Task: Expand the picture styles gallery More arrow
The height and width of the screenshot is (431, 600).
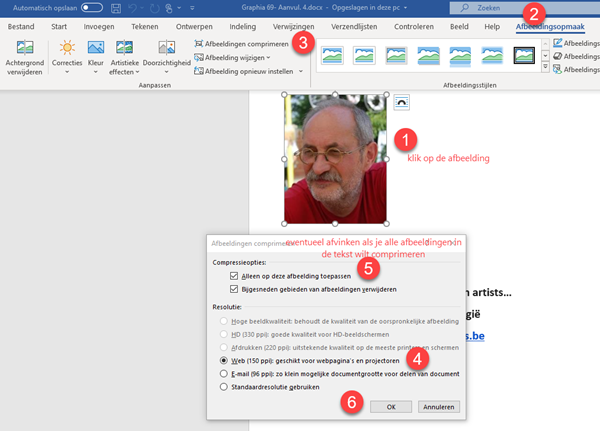Action: (546, 67)
